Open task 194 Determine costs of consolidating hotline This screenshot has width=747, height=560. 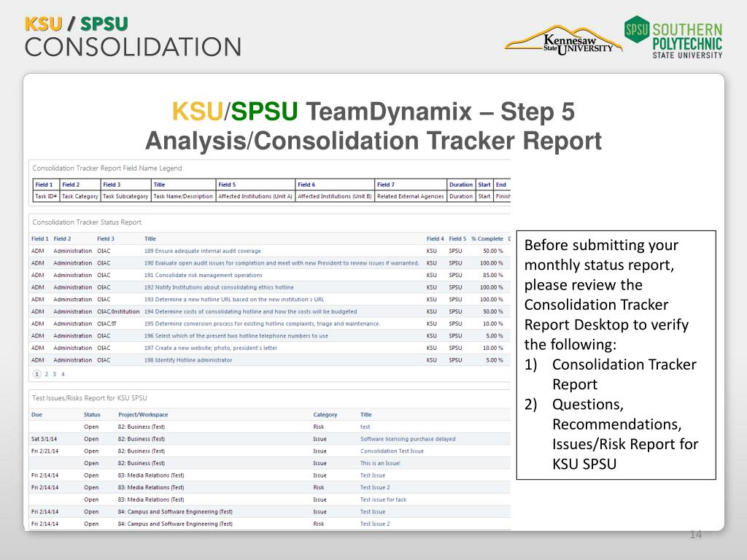tap(251, 311)
